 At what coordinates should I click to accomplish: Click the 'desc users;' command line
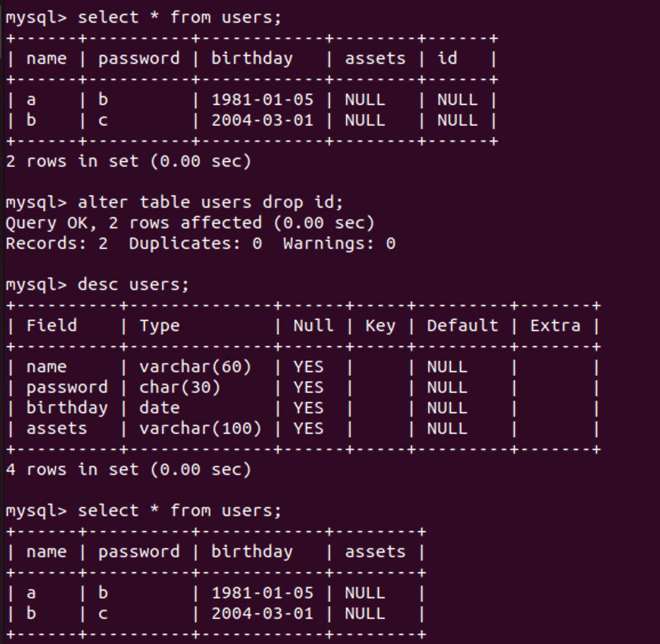click(x=132, y=284)
